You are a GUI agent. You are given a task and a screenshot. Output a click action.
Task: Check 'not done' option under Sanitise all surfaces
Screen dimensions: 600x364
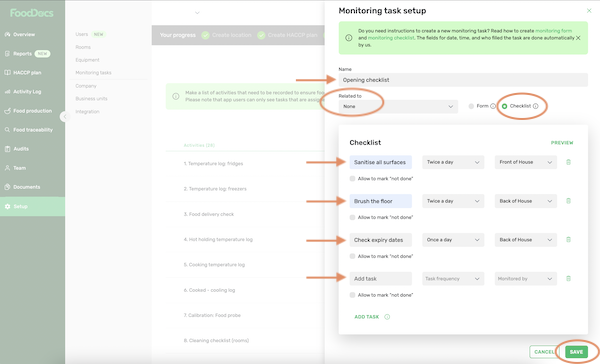352,179
